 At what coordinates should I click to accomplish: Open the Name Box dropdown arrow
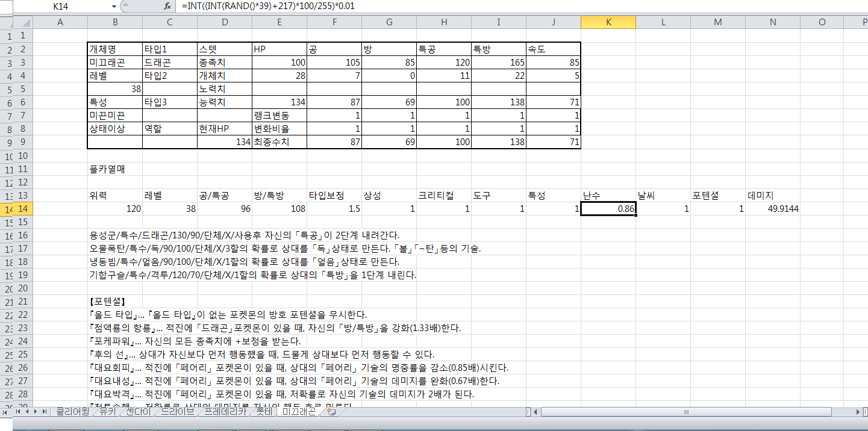tap(114, 6)
